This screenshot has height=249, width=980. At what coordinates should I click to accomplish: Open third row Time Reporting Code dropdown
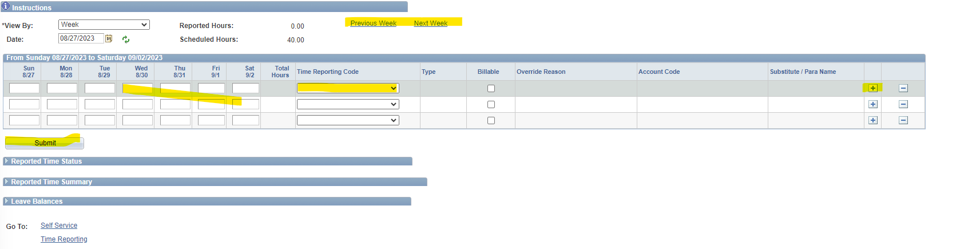coord(348,120)
